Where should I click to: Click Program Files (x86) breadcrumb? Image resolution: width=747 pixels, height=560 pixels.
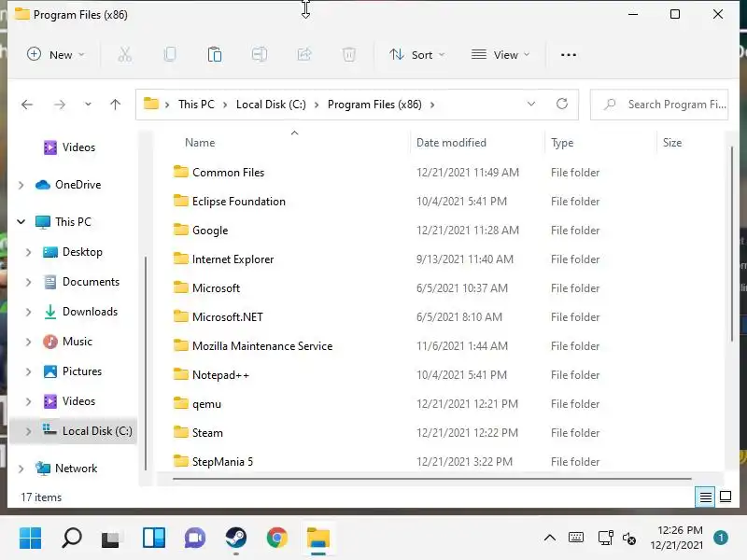tap(374, 105)
